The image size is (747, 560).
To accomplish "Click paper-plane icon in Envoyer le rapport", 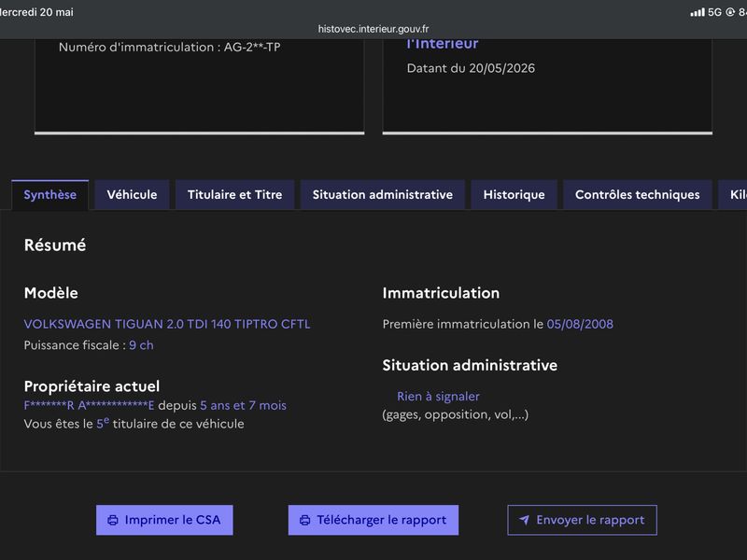I will pyautogui.click(x=524, y=520).
